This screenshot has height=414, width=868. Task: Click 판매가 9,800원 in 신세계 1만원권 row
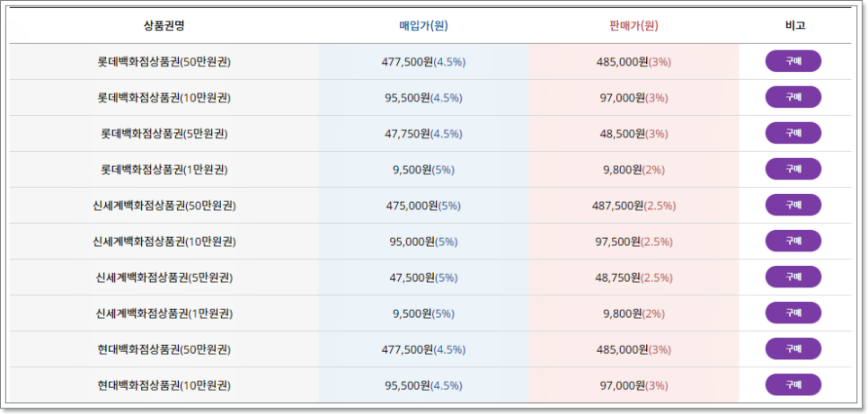(633, 313)
